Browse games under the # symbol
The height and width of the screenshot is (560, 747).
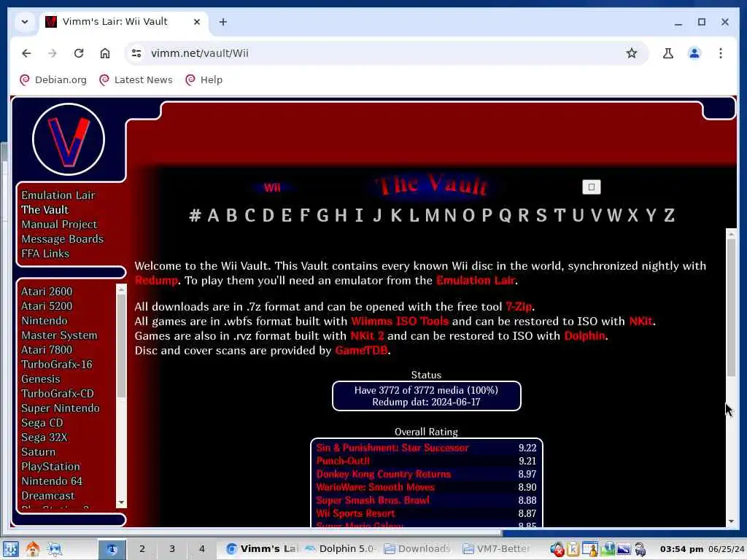click(x=195, y=215)
